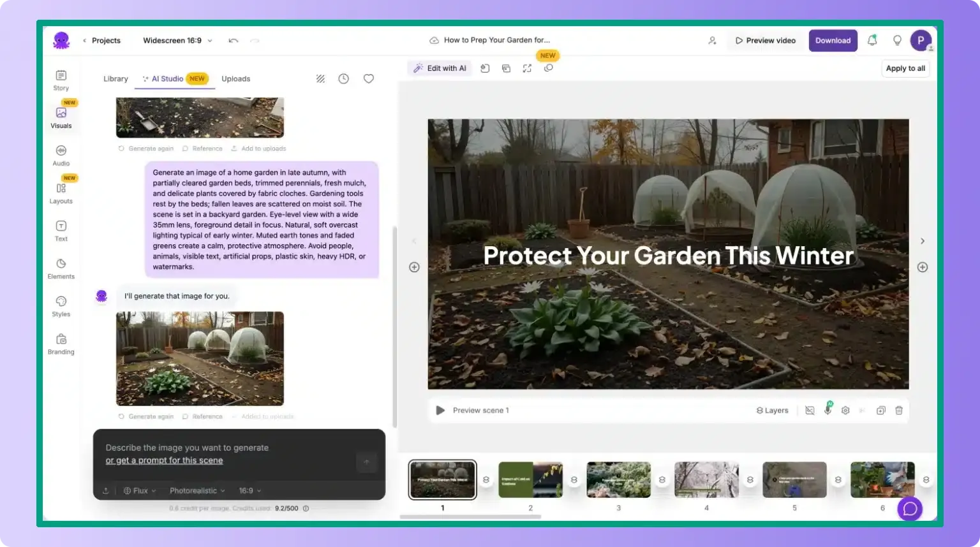Viewport: 980px width, 547px height.
Task: Duplicate the scene with the copy icon
Action: click(881, 410)
